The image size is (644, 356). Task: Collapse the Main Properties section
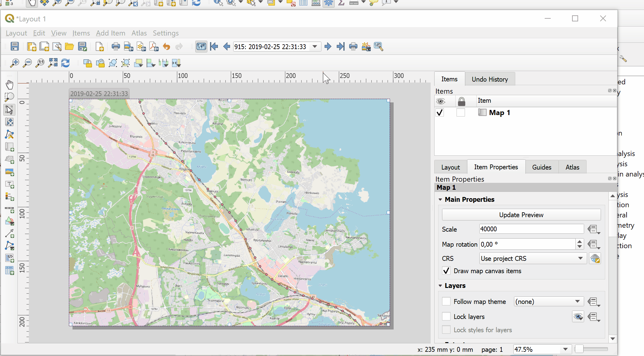click(440, 199)
